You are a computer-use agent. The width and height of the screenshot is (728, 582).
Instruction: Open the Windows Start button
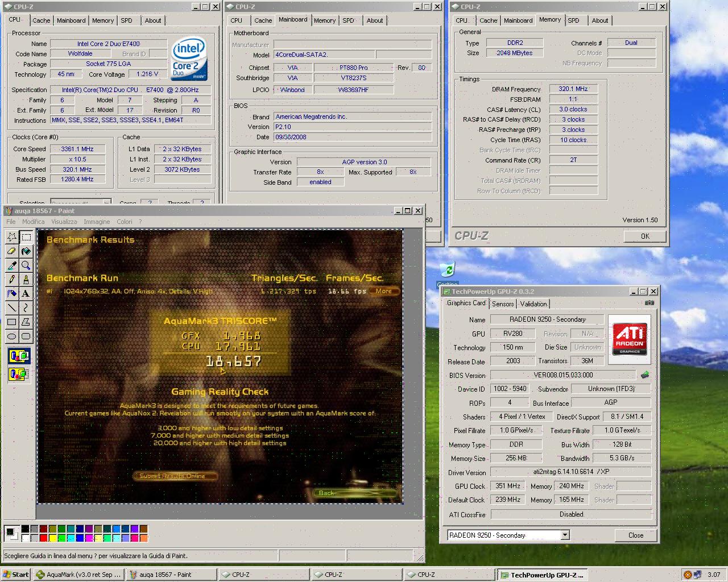pos(16,575)
